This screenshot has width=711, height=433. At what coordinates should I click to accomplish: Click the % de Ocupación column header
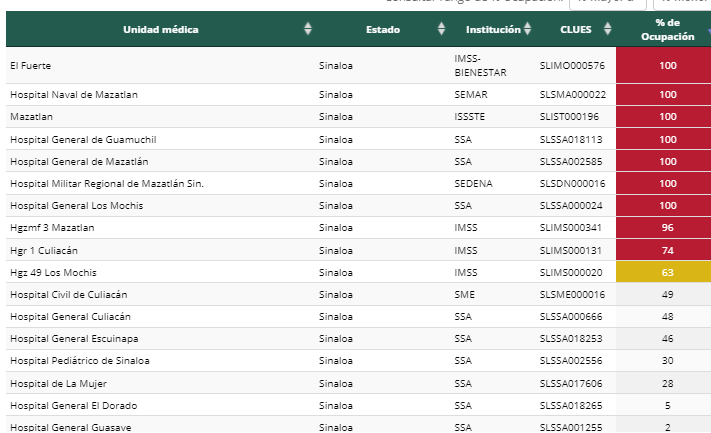pos(667,29)
